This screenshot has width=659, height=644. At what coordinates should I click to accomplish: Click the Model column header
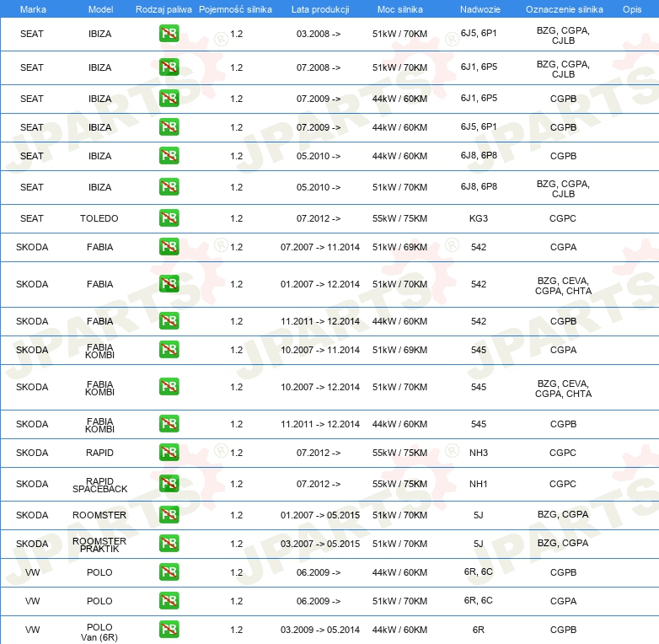click(100, 9)
